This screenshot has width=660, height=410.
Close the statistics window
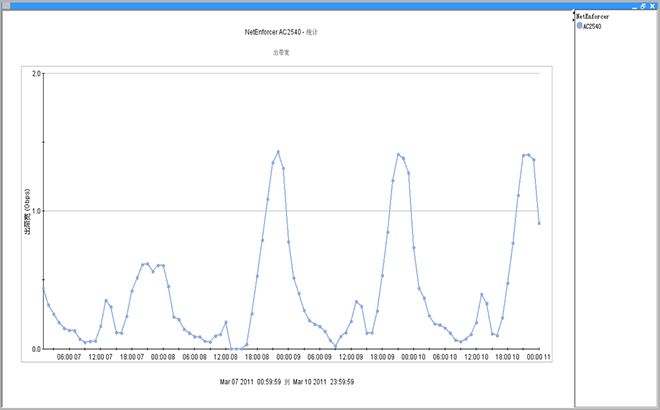point(653,5)
